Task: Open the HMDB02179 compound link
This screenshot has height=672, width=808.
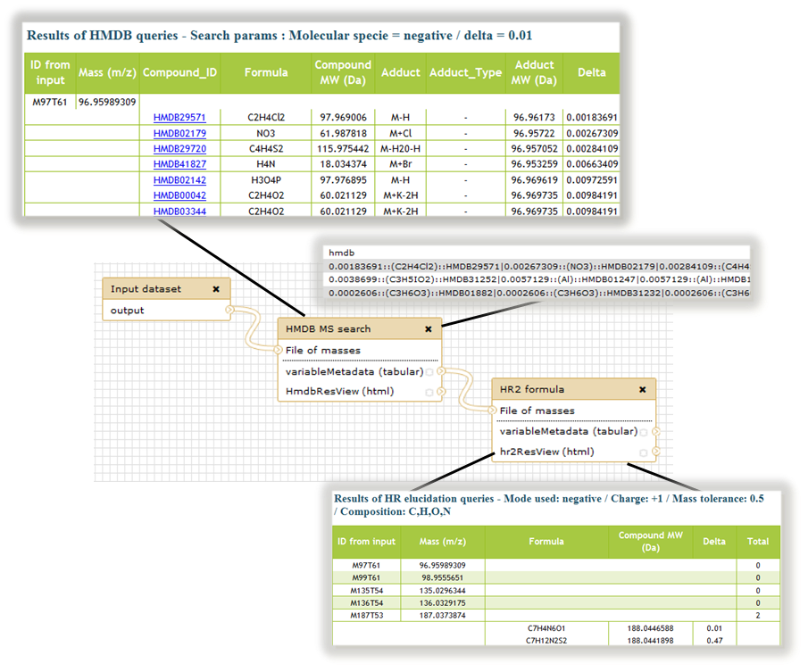Action: [x=179, y=133]
